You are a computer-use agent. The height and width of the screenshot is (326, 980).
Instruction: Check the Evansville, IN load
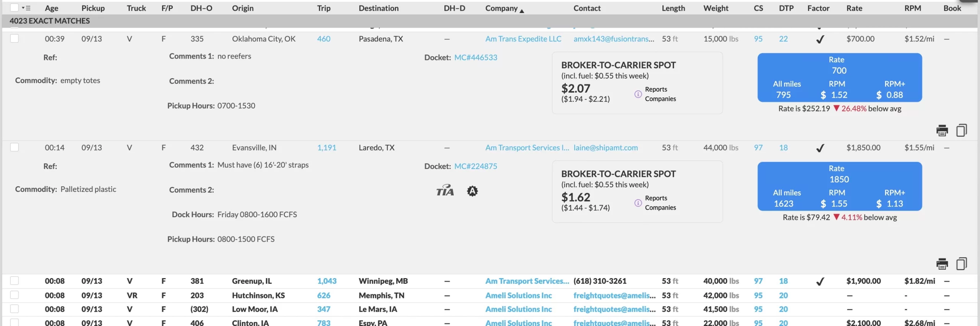point(14,147)
